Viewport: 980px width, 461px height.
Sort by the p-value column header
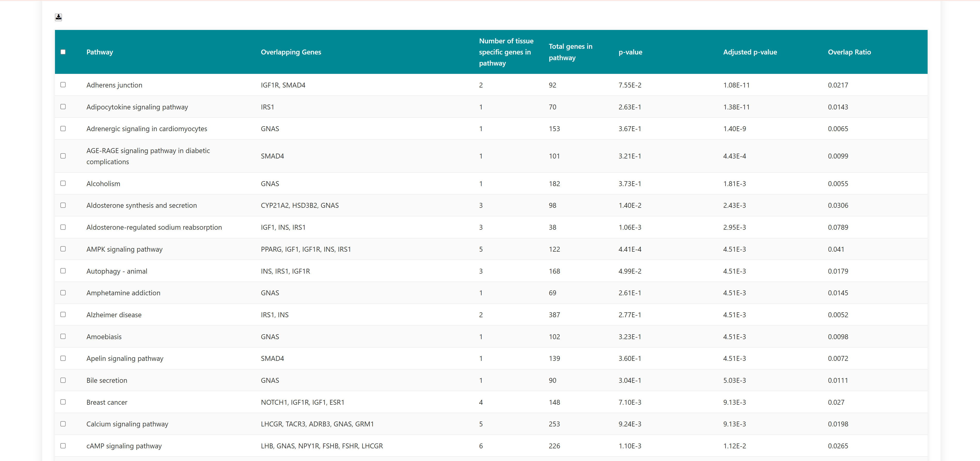[x=630, y=52]
